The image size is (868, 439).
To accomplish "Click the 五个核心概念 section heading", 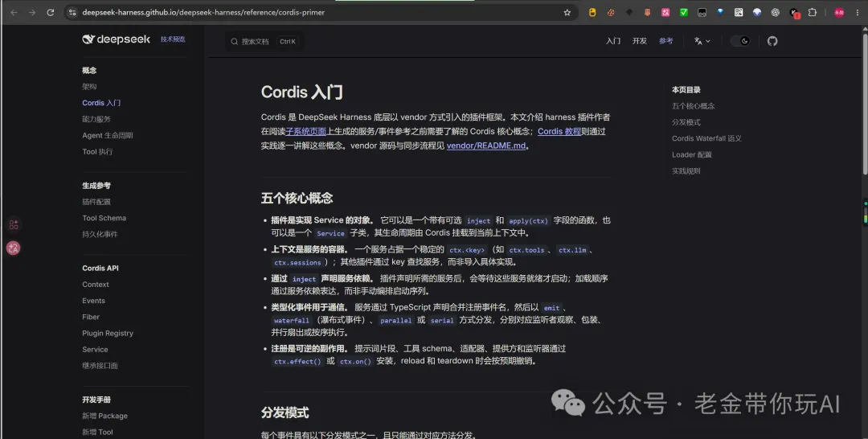I will point(297,198).
